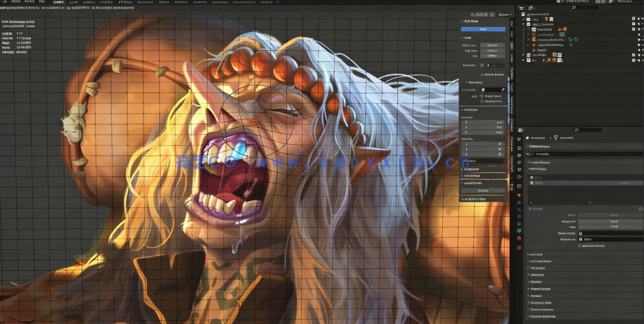Open the Material properties tab icon
This screenshot has height=324, width=644.
click(519, 238)
